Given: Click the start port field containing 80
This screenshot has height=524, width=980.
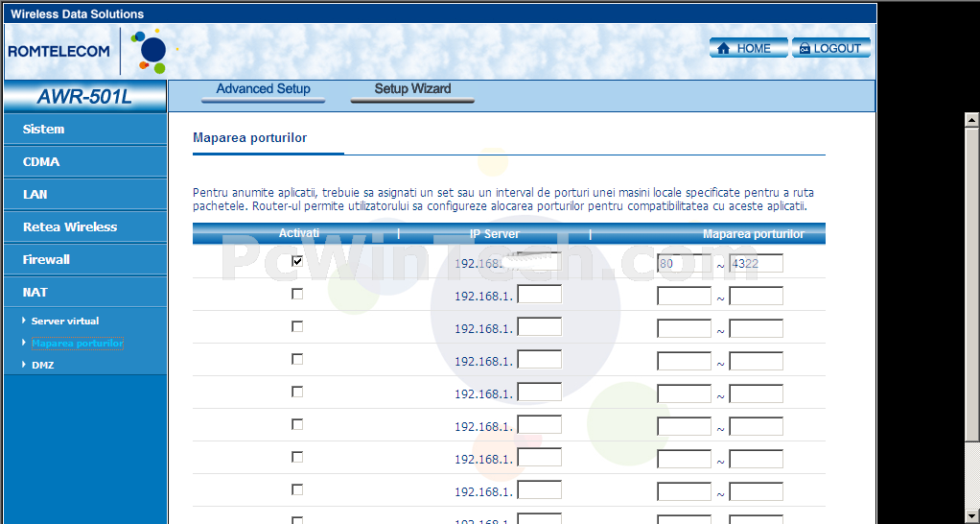Looking at the screenshot, I should click(x=684, y=263).
